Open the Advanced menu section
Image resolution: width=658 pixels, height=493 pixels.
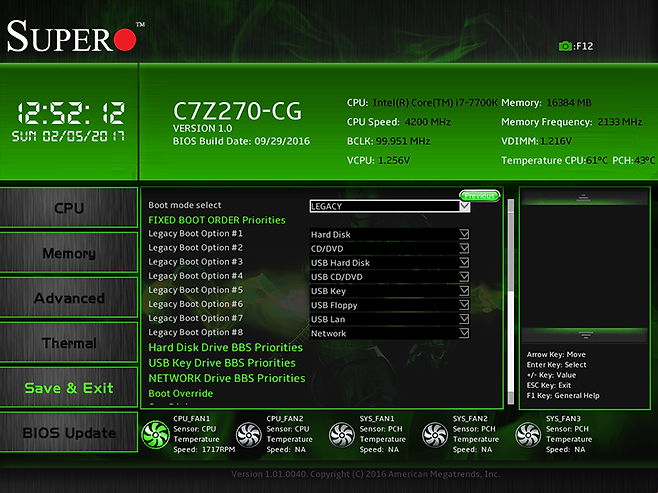pos(69,298)
